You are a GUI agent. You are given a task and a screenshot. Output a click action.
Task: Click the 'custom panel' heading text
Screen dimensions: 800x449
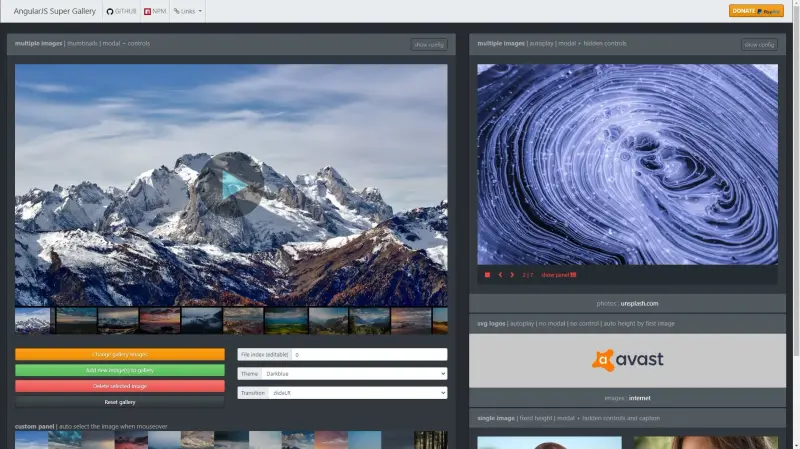pos(34,427)
